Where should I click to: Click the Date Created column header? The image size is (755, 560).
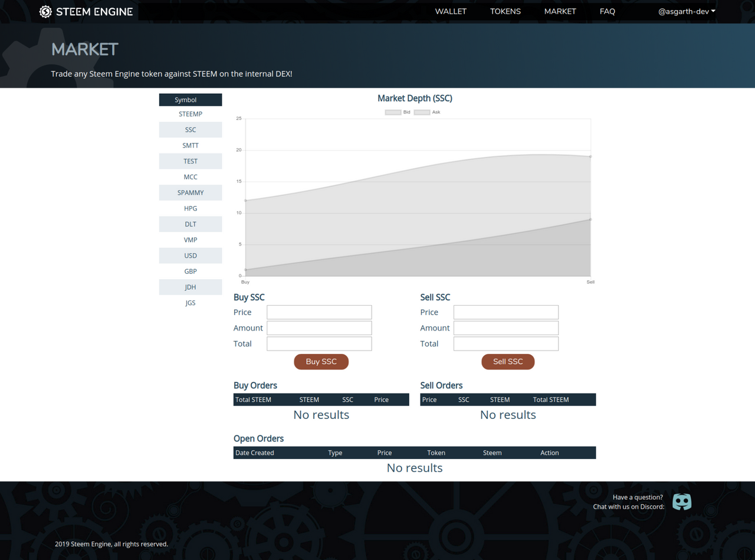tap(255, 453)
